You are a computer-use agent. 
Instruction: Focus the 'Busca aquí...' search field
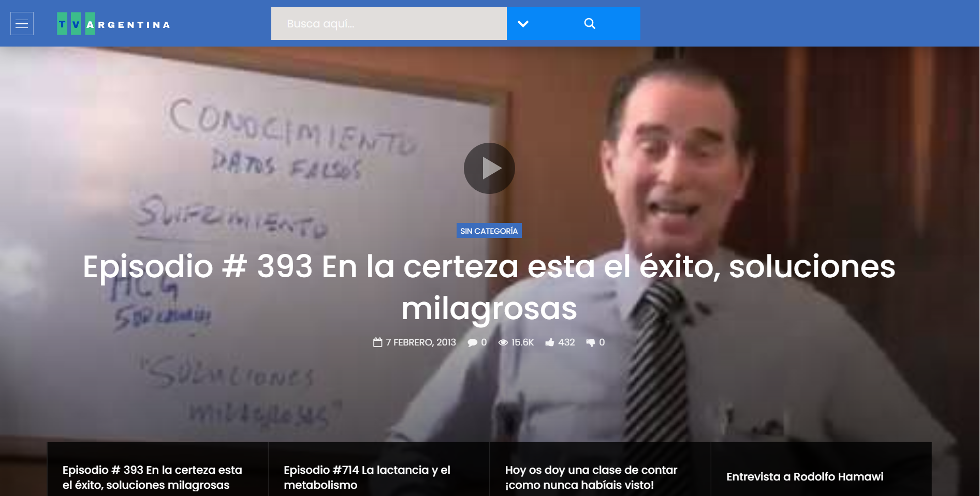click(389, 24)
